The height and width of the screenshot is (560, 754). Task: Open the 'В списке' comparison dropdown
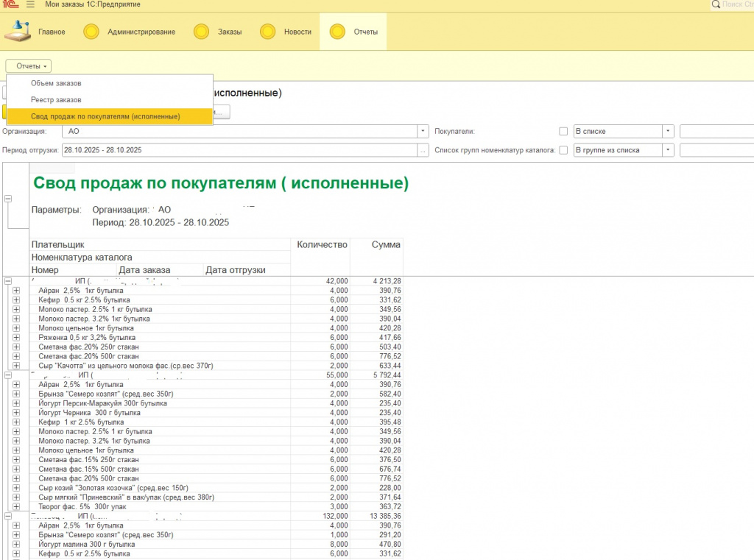tap(667, 132)
